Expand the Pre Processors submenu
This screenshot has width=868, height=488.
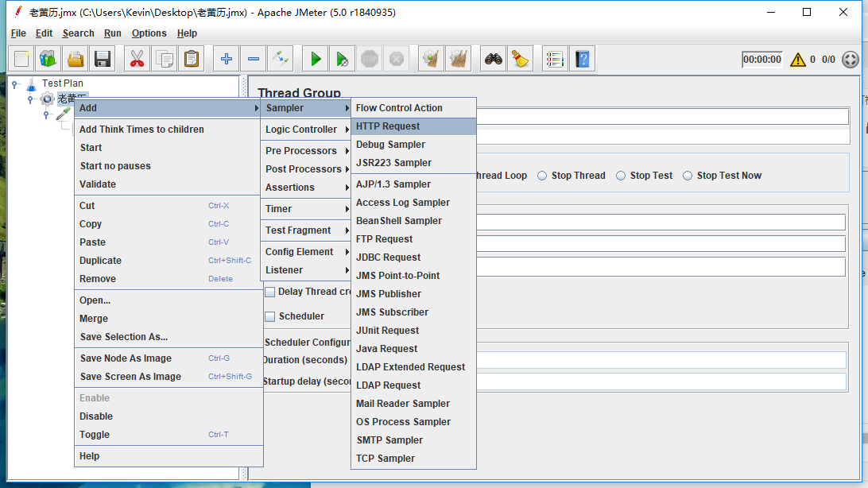305,150
